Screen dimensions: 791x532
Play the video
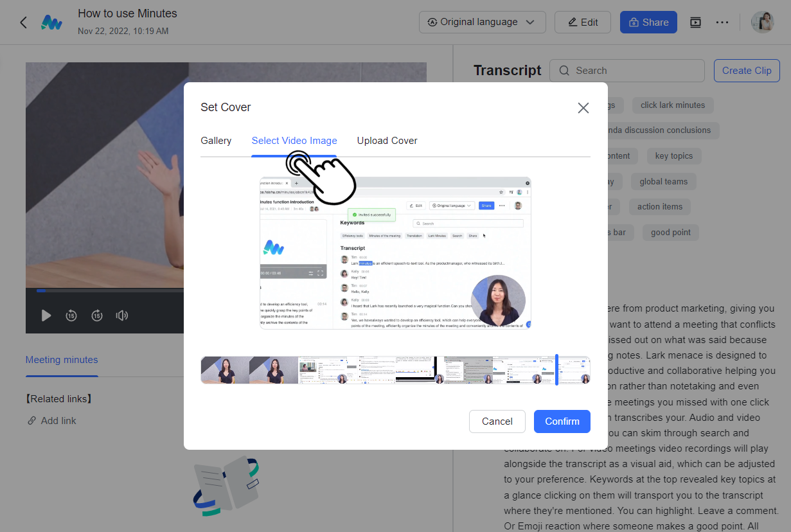click(46, 315)
